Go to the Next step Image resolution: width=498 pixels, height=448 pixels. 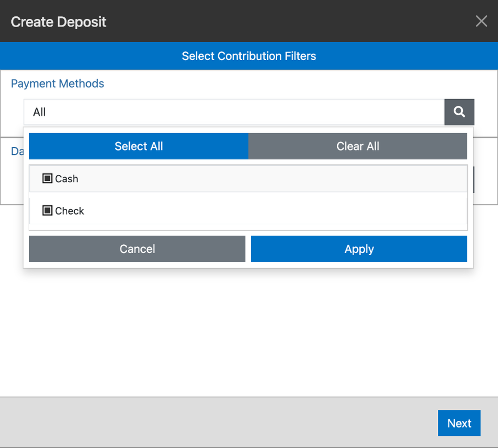point(459,423)
